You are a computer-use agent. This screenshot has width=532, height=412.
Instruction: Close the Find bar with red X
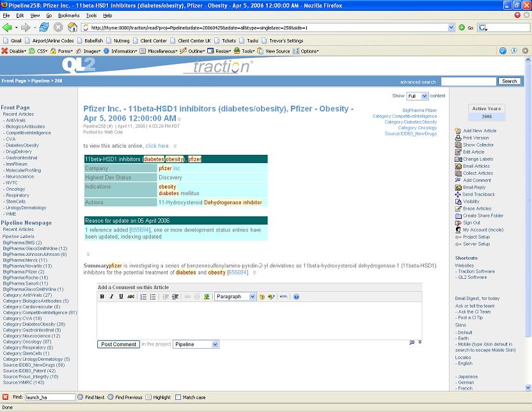(x=5, y=397)
